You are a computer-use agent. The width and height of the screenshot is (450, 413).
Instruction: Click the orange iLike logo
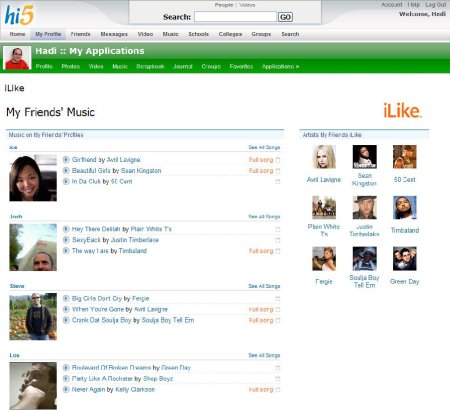click(x=402, y=111)
